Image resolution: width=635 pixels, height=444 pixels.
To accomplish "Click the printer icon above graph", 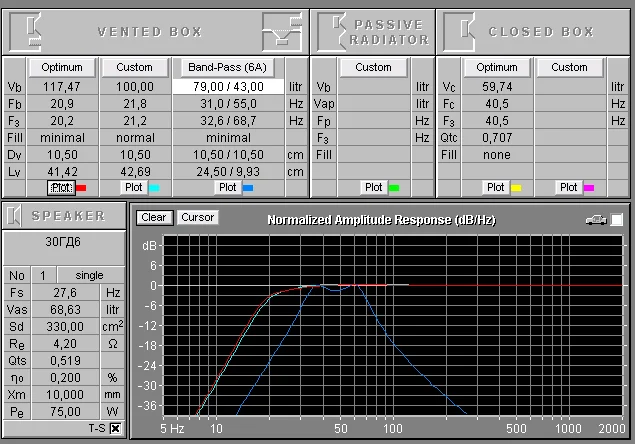I will (x=595, y=219).
